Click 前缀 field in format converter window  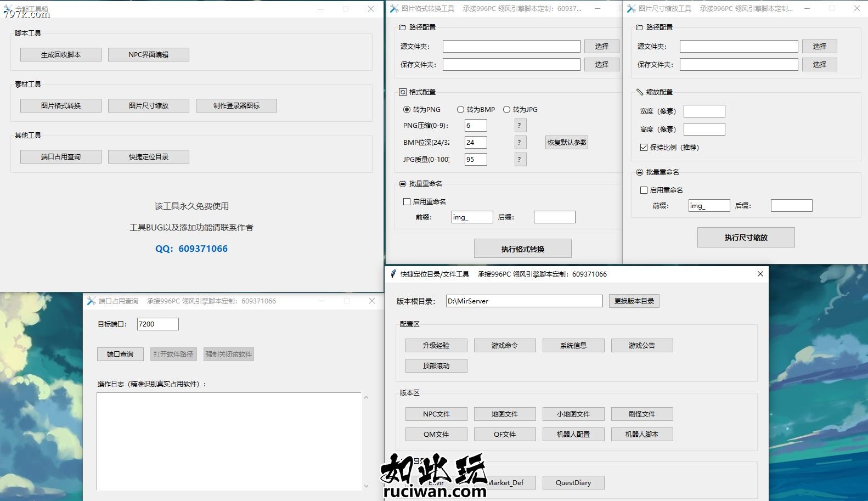click(x=472, y=217)
